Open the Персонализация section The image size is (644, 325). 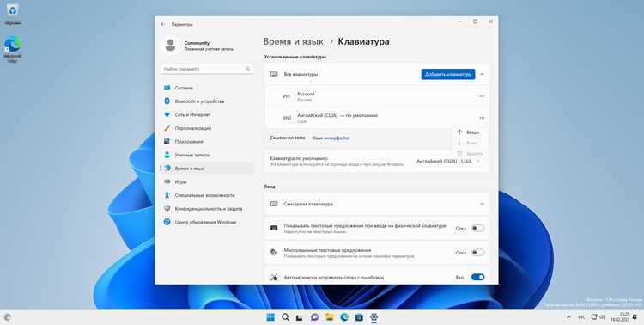pos(207,128)
